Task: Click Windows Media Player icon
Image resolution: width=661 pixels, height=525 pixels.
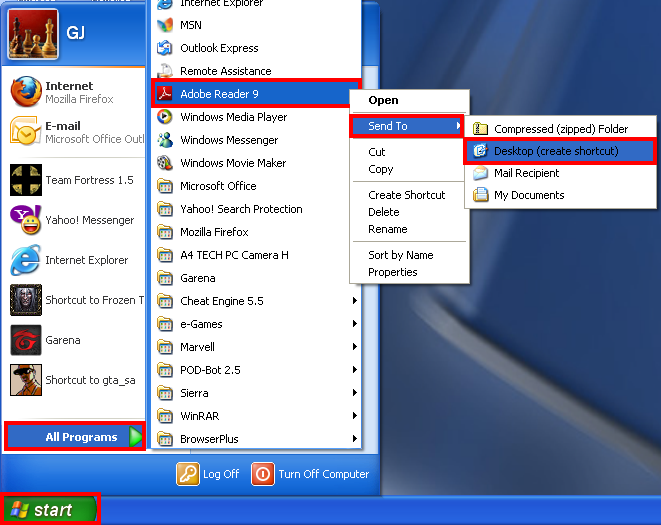Action: (x=165, y=117)
